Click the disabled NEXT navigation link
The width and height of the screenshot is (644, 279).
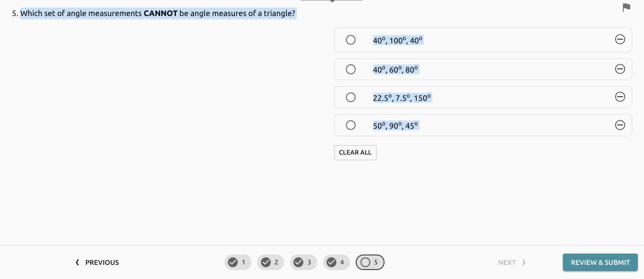tap(511, 263)
